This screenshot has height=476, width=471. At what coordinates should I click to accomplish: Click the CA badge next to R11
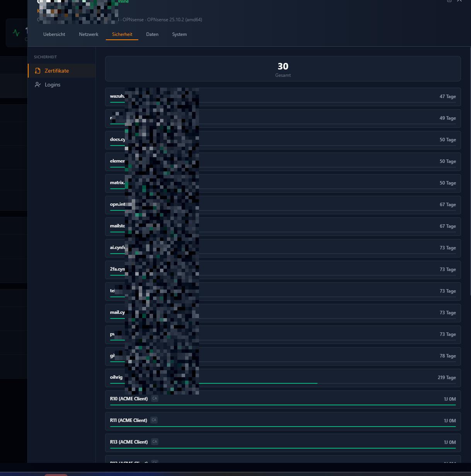click(154, 420)
